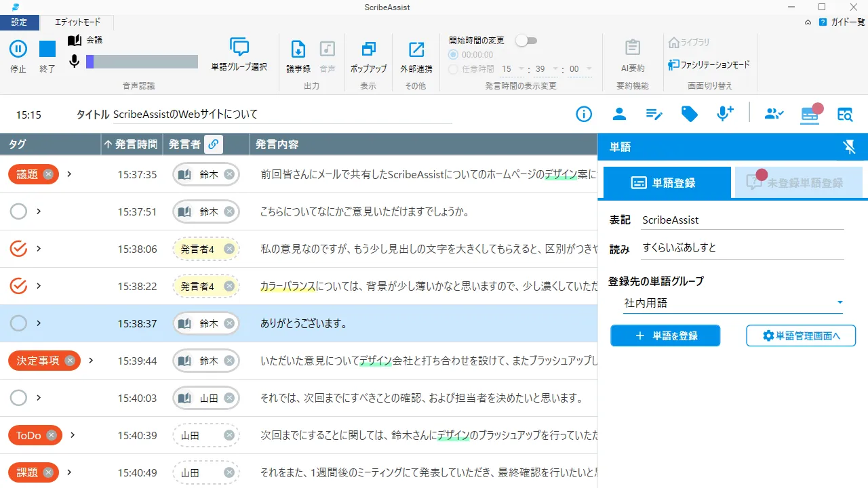Expand chevron next to 決定事項 tag

tap(91, 361)
